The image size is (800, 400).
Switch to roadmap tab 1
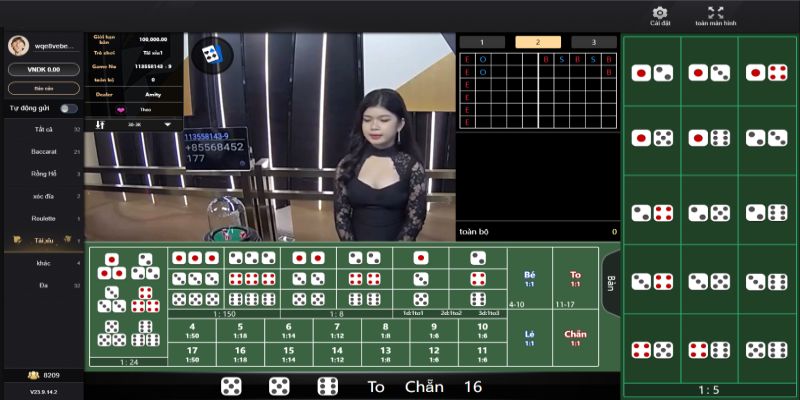pyautogui.click(x=482, y=42)
